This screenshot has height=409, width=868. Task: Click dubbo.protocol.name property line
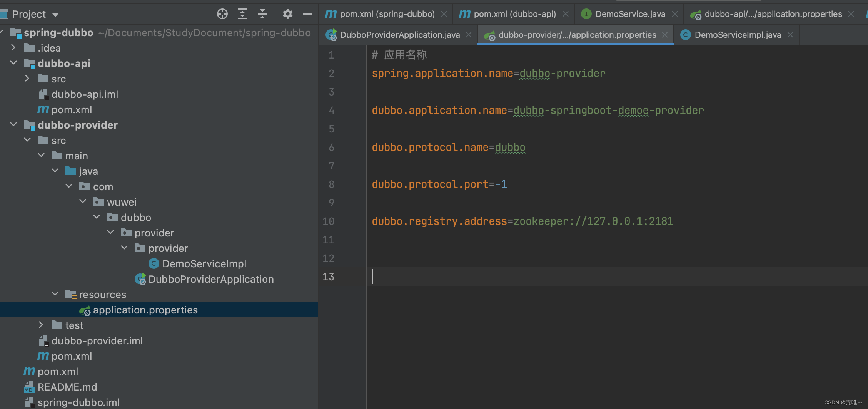(449, 148)
